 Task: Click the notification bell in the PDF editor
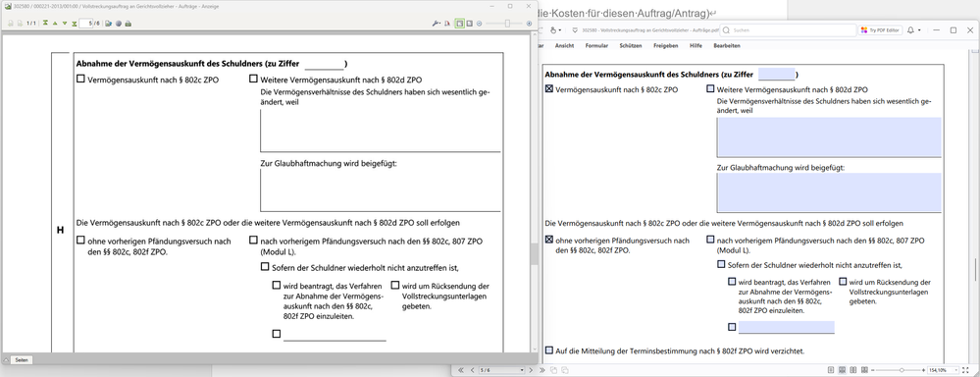click(910, 30)
